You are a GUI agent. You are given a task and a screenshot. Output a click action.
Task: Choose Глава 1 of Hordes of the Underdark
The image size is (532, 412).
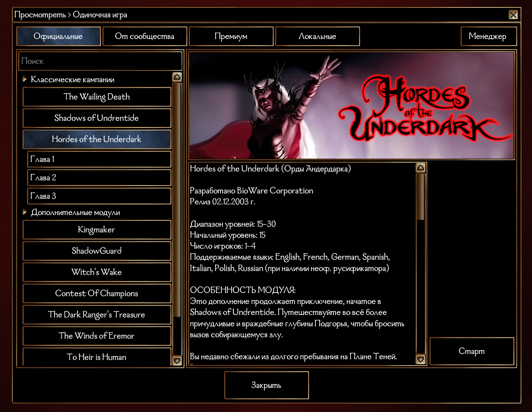pos(99,159)
